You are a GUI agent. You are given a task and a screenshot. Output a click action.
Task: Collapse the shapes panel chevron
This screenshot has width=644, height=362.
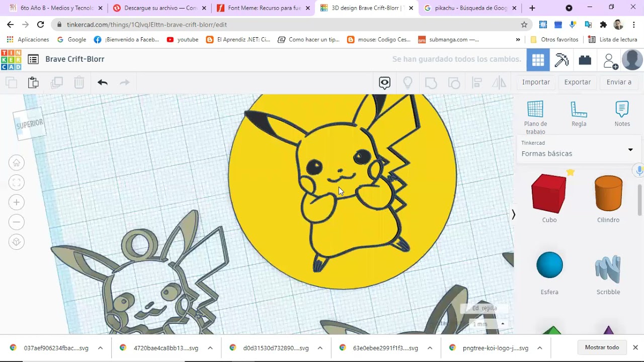tap(513, 215)
